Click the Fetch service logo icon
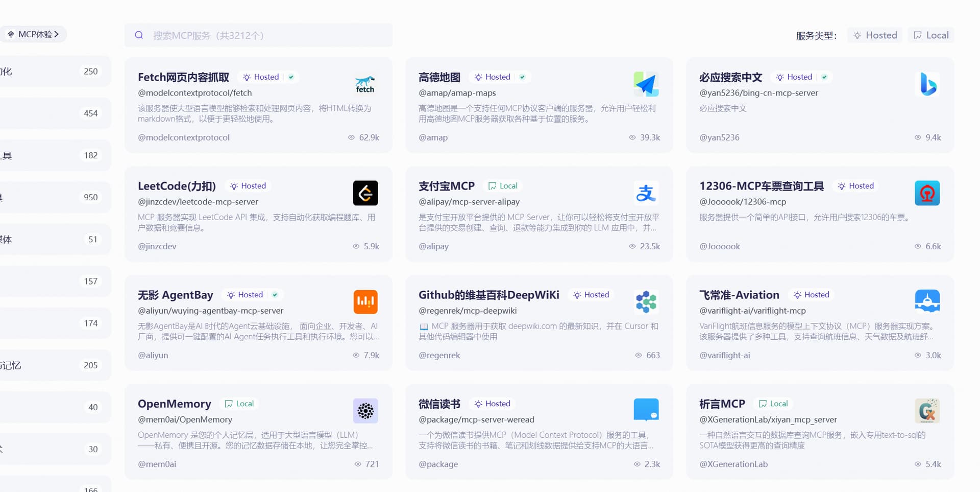980x492 pixels. click(x=365, y=84)
